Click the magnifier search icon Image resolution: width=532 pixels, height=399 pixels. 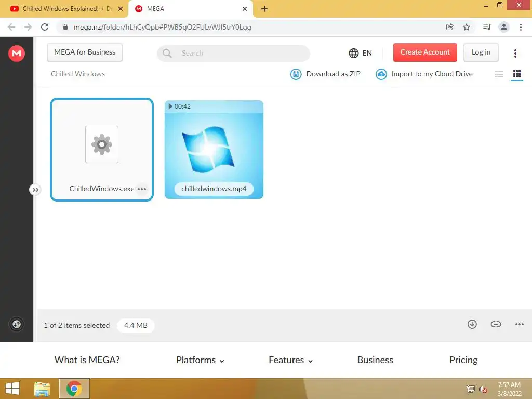pyautogui.click(x=167, y=54)
